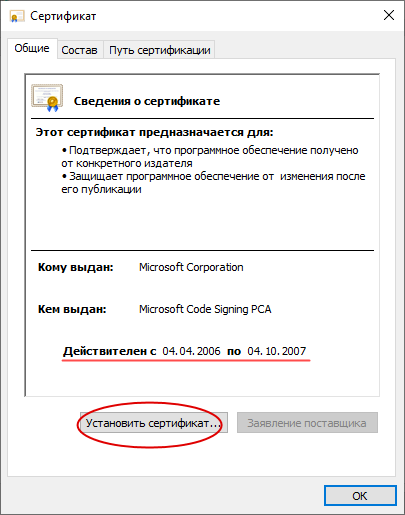Screen dimensions: 405x515
Task: Click the large certificate ribbon icon
Action: coord(47,98)
